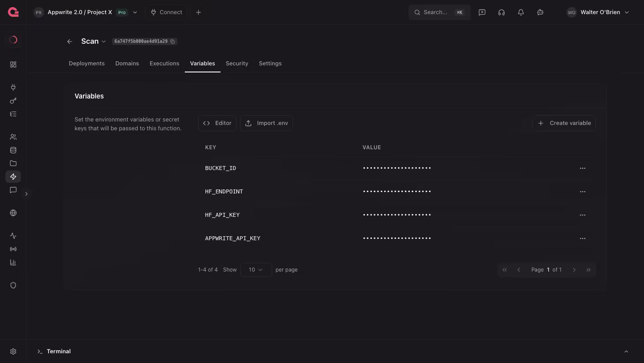Click the hidden value of BUCKET_ID
Viewport: 644px width, 363px height.
tap(397, 168)
